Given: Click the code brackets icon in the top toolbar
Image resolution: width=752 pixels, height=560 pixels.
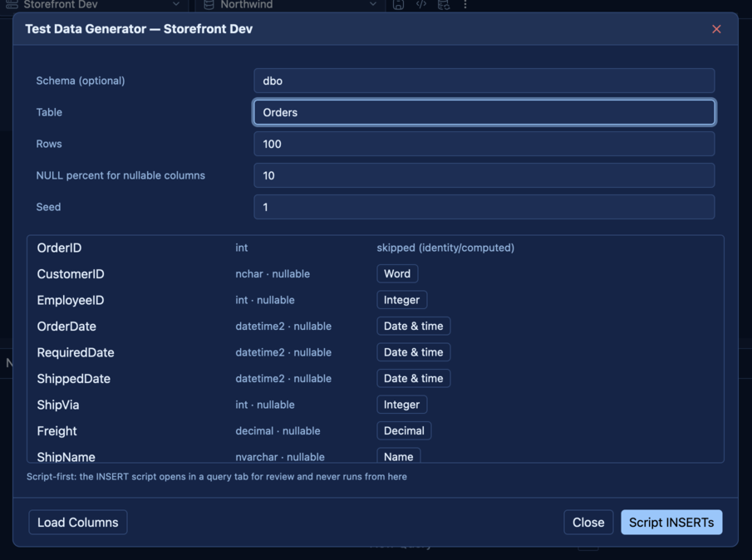Looking at the screenshot, I should (x=421, y=4).
